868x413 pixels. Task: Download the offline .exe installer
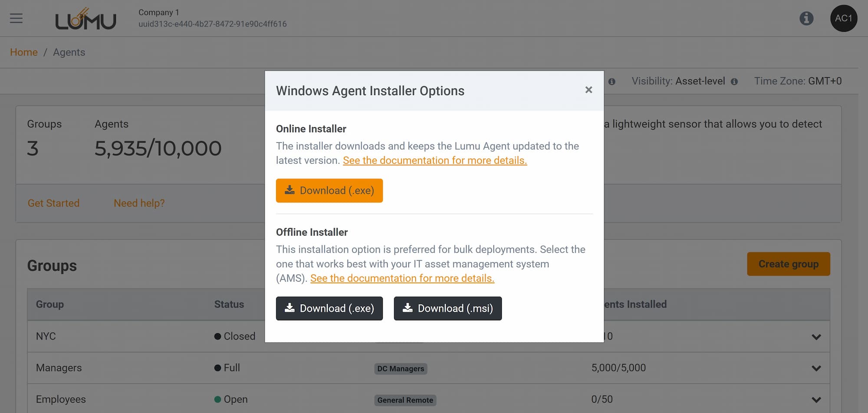click(x=329, y=308)
